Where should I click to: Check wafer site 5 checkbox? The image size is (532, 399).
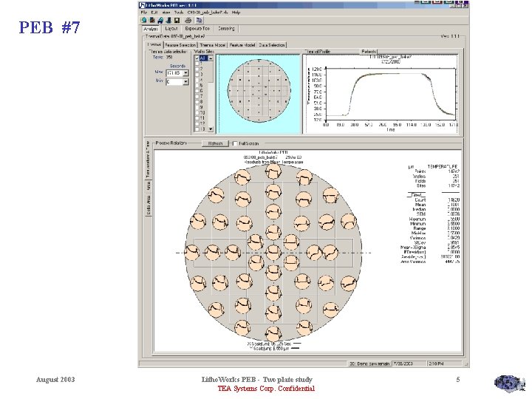tap(197, 85)
